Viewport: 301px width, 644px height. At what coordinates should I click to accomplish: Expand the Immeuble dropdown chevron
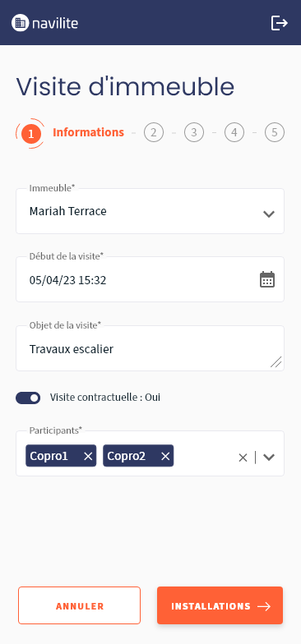tap(268, 214)
